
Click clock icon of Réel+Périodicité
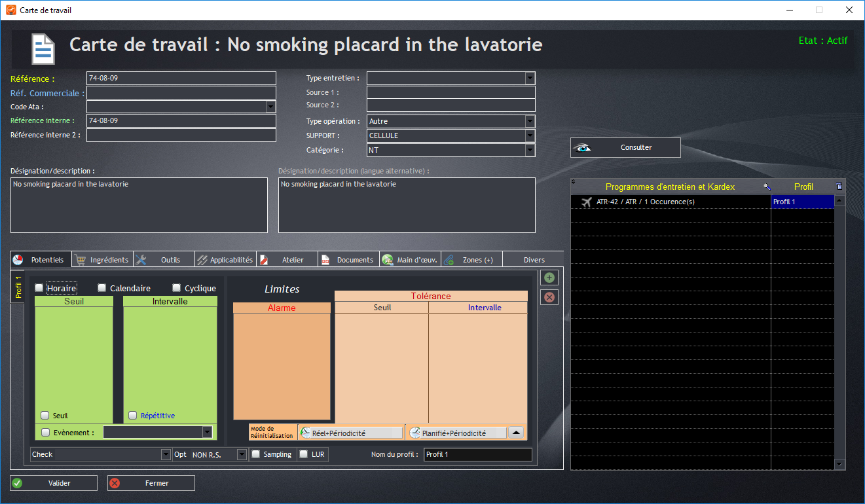tap(305, 433)
